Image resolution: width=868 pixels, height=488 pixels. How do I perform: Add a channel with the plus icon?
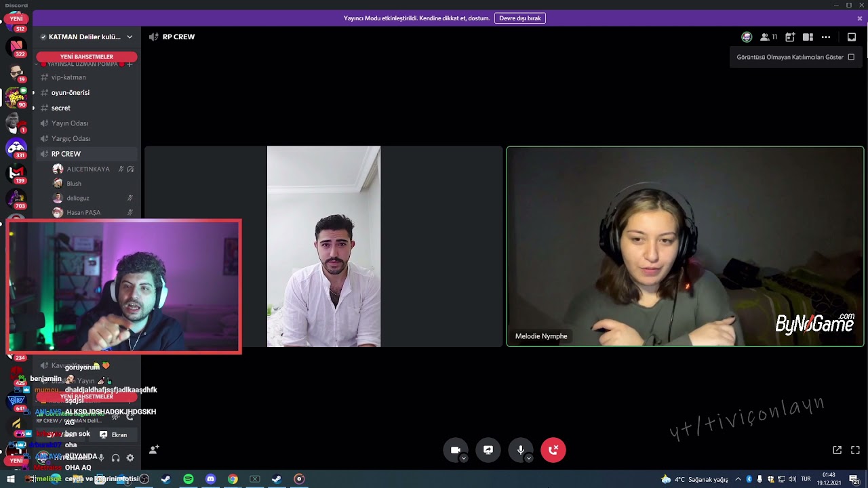click(x=130, y=64)
